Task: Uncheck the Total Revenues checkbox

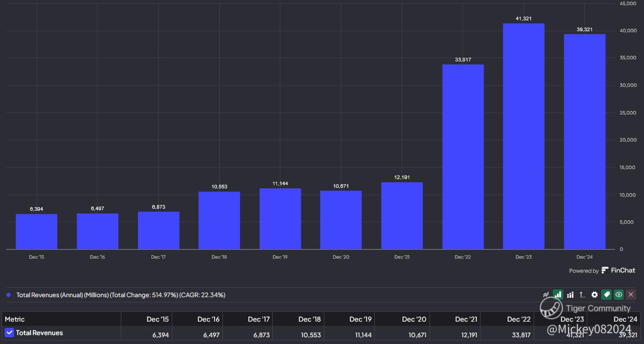Action: coord(9,333)
